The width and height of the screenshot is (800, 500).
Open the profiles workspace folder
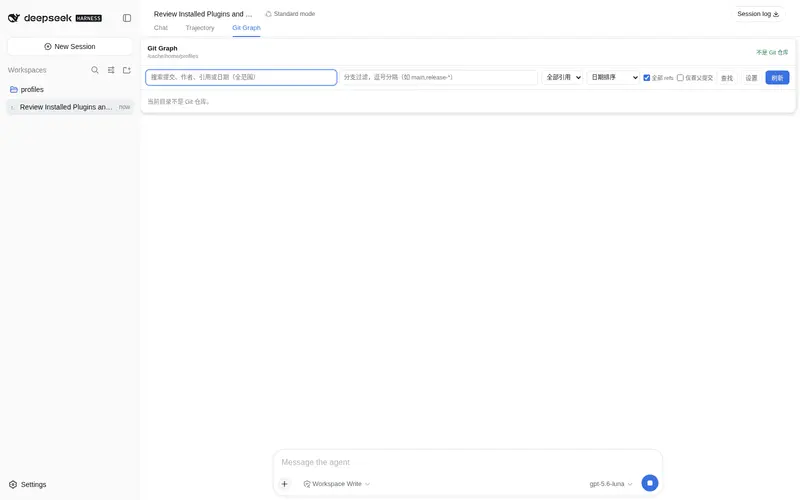[x=32, y=89]
